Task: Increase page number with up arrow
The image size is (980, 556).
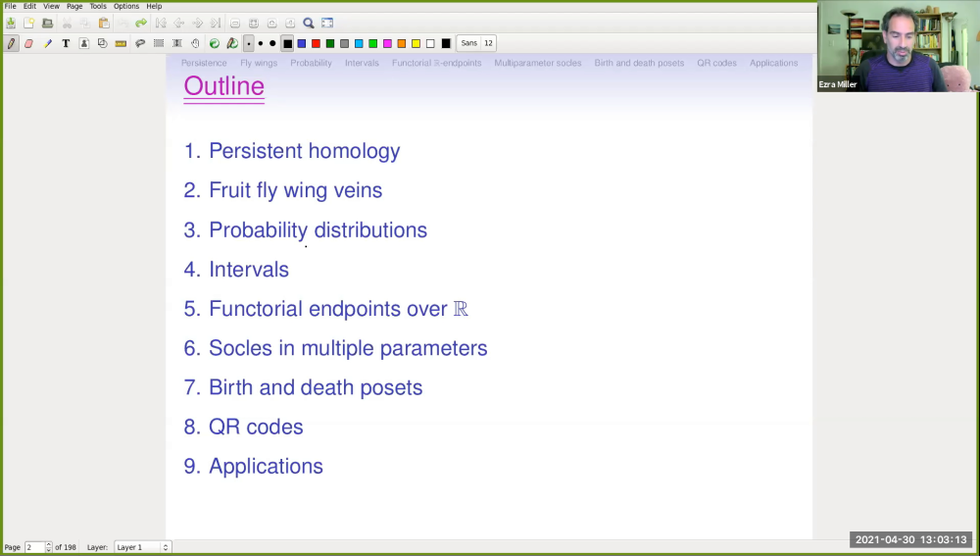Action: tap(49, 544)
